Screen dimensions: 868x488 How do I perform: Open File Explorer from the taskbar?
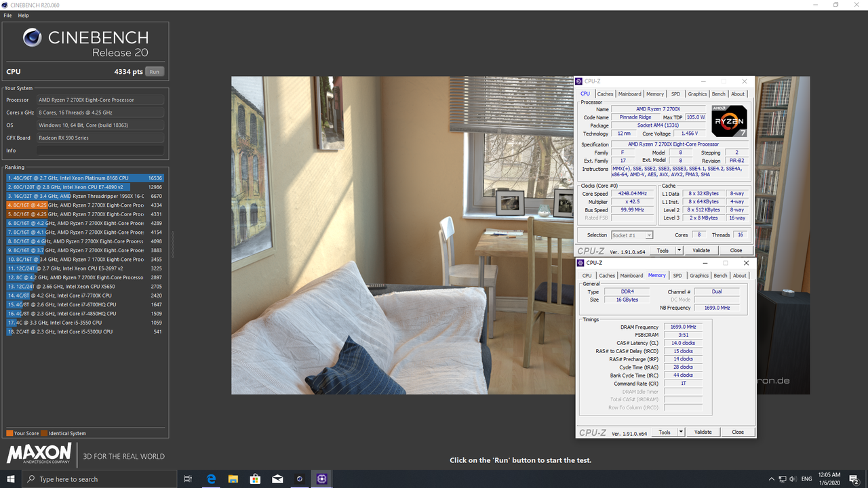pos(233,479)
